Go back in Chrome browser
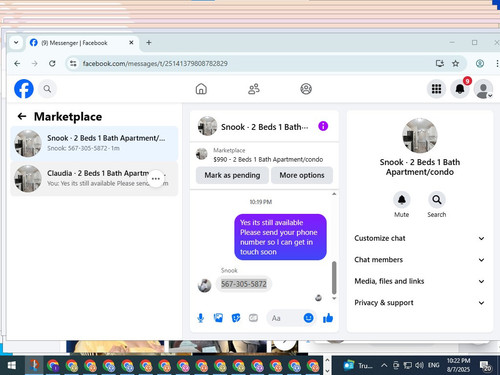 17,63
